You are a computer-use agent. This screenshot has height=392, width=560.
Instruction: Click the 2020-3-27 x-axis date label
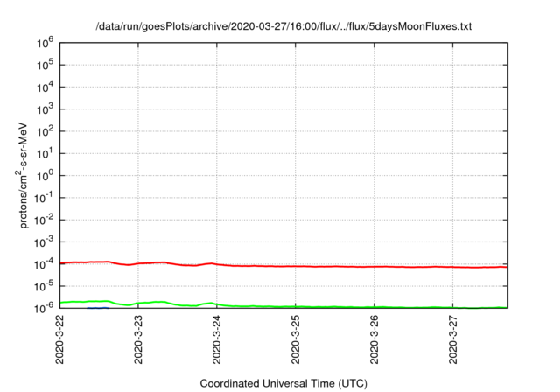click(x=453, y=339)
